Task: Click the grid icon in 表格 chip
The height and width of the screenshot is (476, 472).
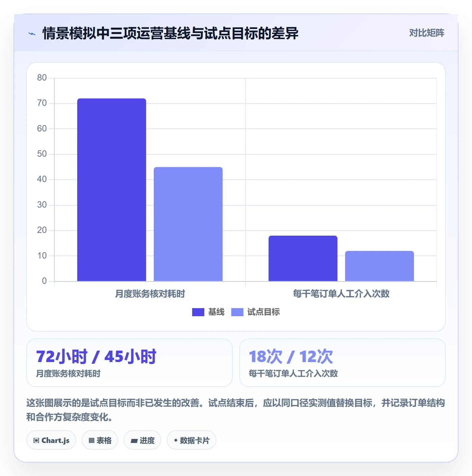Action: 91,441
